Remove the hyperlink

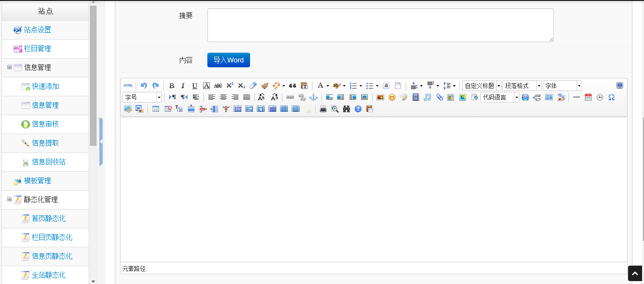pos(302,97)
